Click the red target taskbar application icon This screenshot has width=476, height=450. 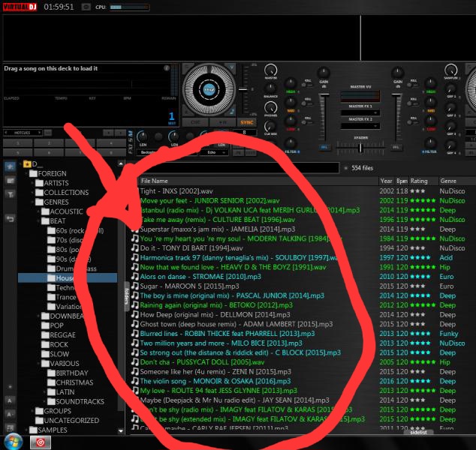[x=41, y=442]
